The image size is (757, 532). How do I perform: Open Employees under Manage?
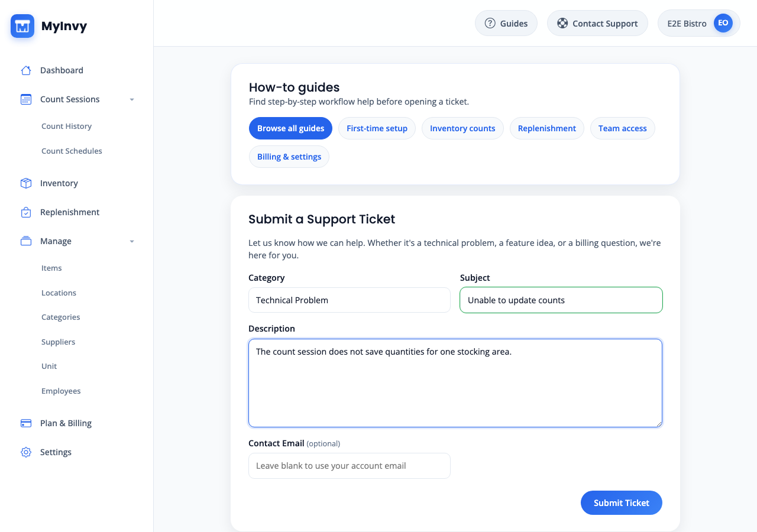[x=61, y=391]
